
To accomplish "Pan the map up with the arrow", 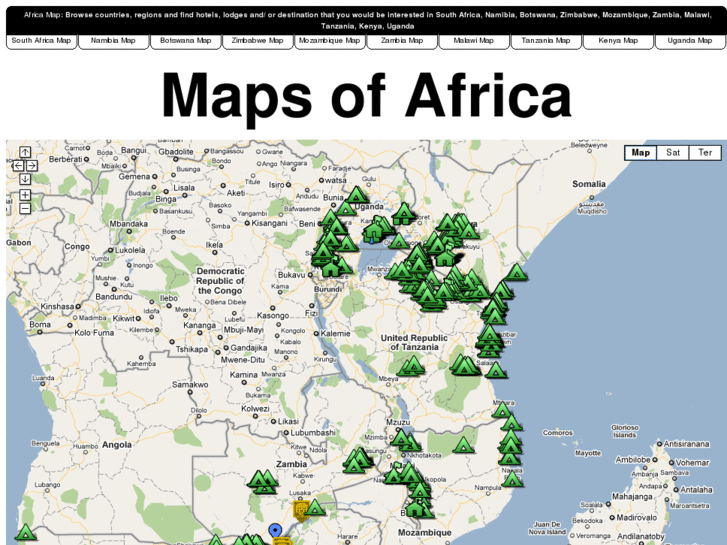I will [x=25, y=152].
